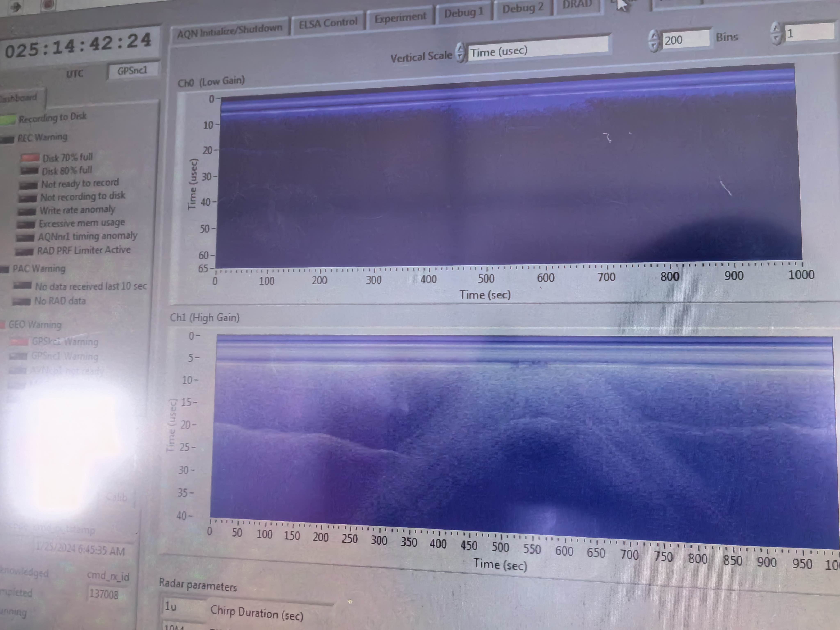This screenshot has width=840, height=630.
Task: Click the red Abort Execution icon
Action: pyautogui.click(x=48, y=5)
